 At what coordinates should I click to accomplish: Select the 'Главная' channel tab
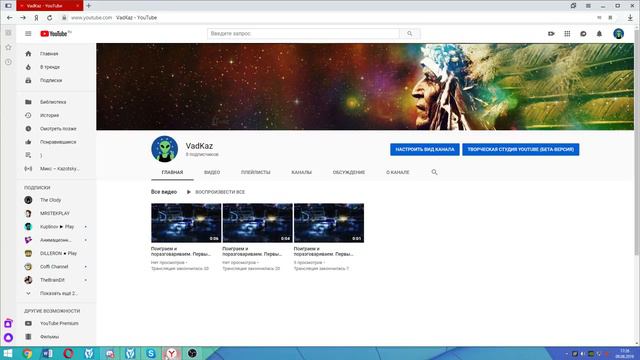(172, 172)
